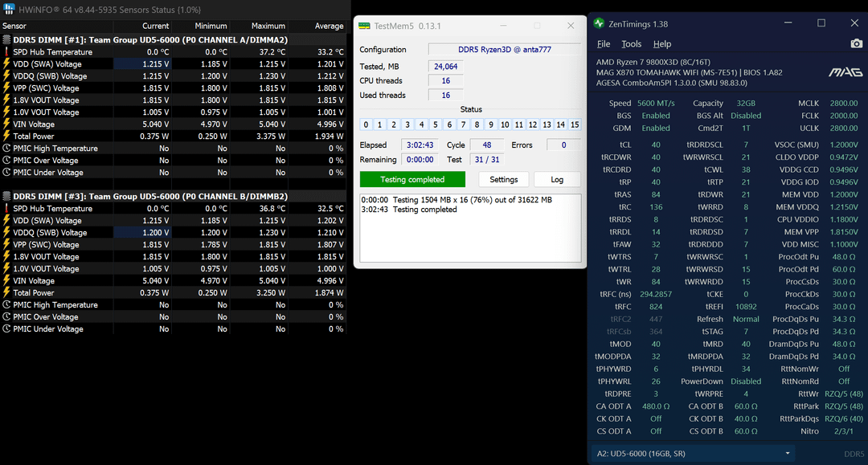Open the Tools menu in ZenTimings
The height and width of the screenshot is (465, 868).
click(x=632, y=44)
